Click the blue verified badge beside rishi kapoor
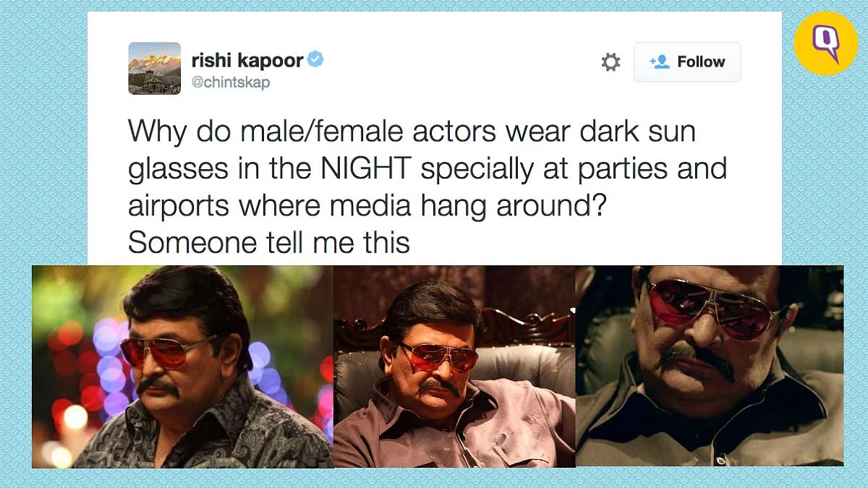This screenshot has height=488, width=868. tap(315, 60)
